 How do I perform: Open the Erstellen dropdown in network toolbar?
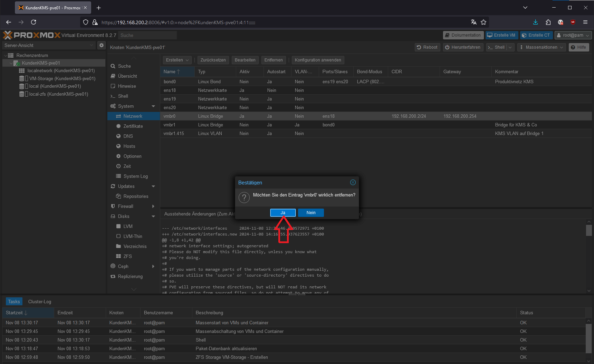click(x=177, y=60)
